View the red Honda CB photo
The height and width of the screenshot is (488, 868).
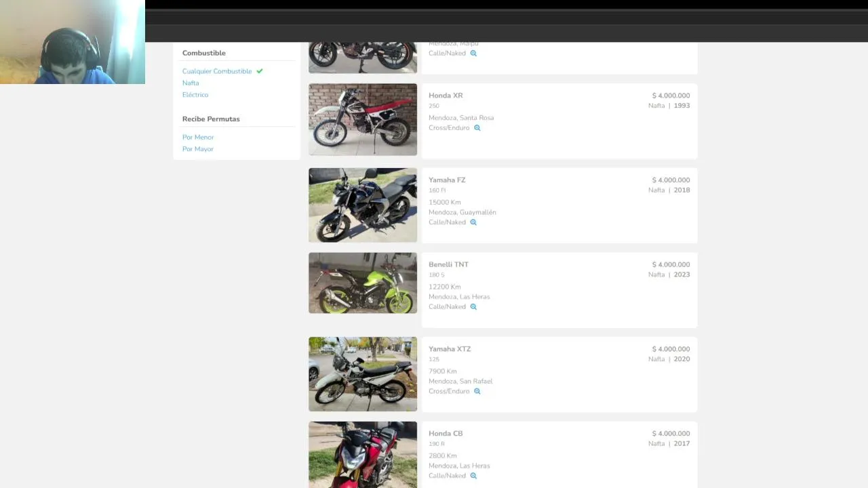tap(363, 455)
